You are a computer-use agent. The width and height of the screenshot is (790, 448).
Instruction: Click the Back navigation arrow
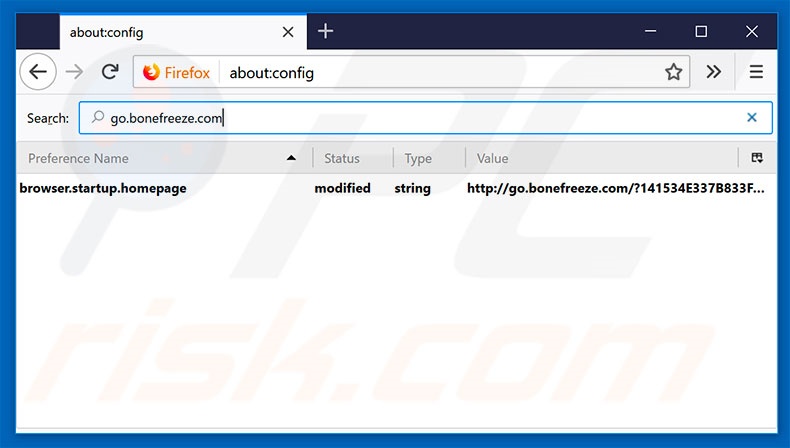point(37,72)
